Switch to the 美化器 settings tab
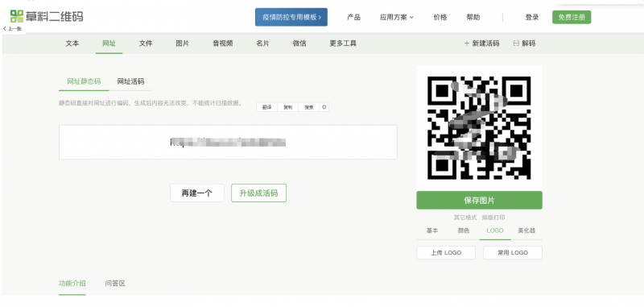644x307 pixels. click(526, 230)
